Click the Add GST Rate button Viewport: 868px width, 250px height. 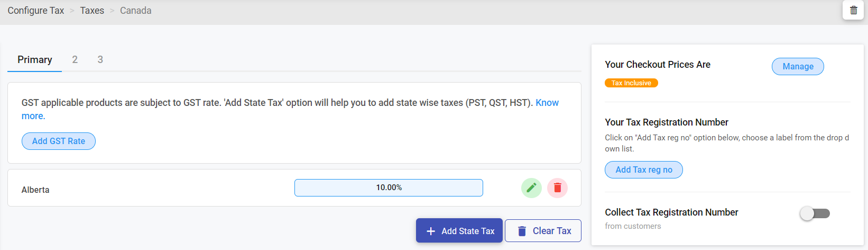click(59, 141)
